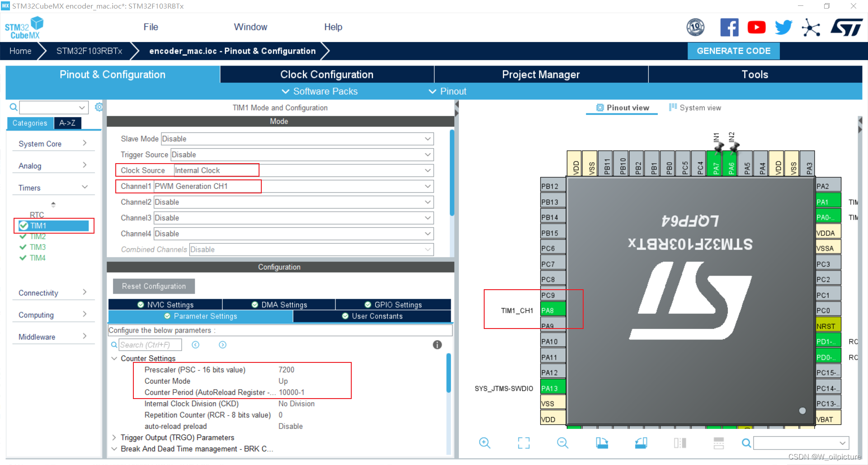Click the STM32F103RBTx breadcrumb
Image resolution: width=868 pixels, height=465 pixels.
[x=89, y=51]
